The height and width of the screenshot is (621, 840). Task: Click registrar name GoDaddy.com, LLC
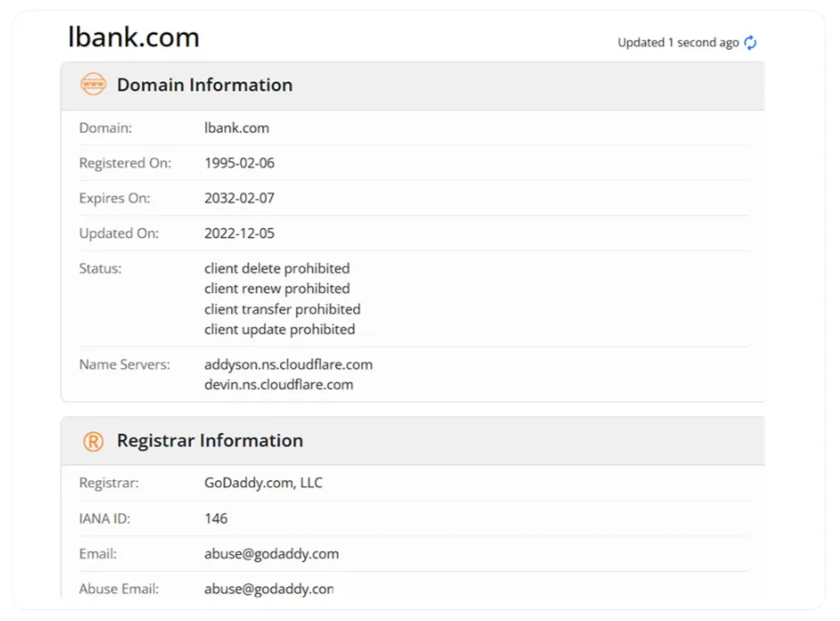click(x=263, y=483)
